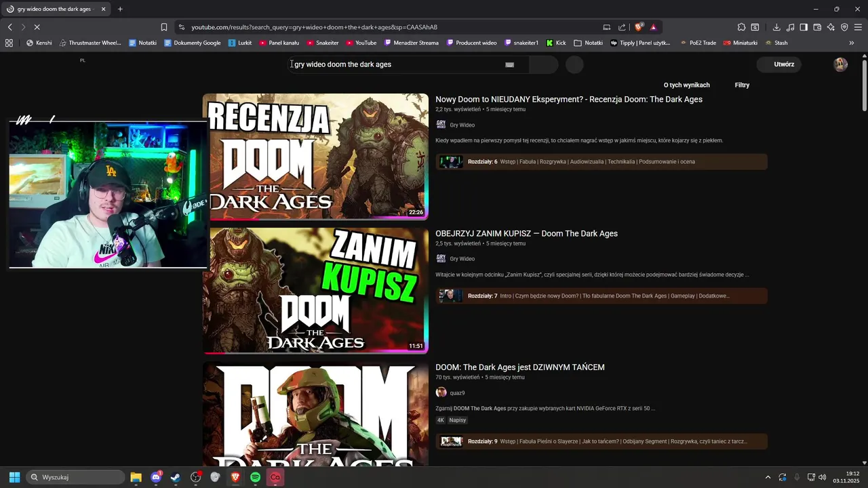This screenshot has width=868, height=488.
Task: Open the Kick bookmark
Action: tap(556, 43)
